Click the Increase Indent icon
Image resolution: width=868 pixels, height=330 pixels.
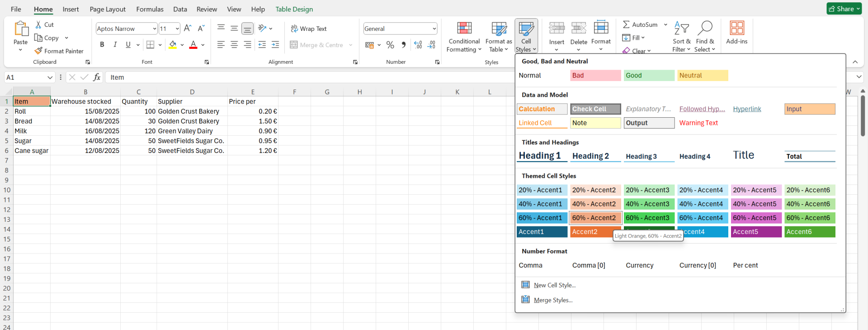pos(275,44)
